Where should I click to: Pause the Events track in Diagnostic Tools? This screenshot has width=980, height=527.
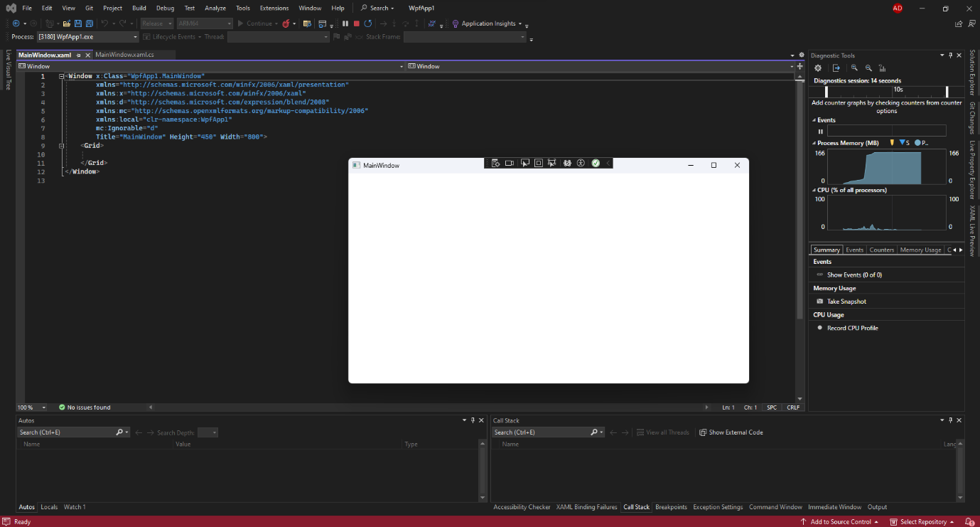pos(820,131)
